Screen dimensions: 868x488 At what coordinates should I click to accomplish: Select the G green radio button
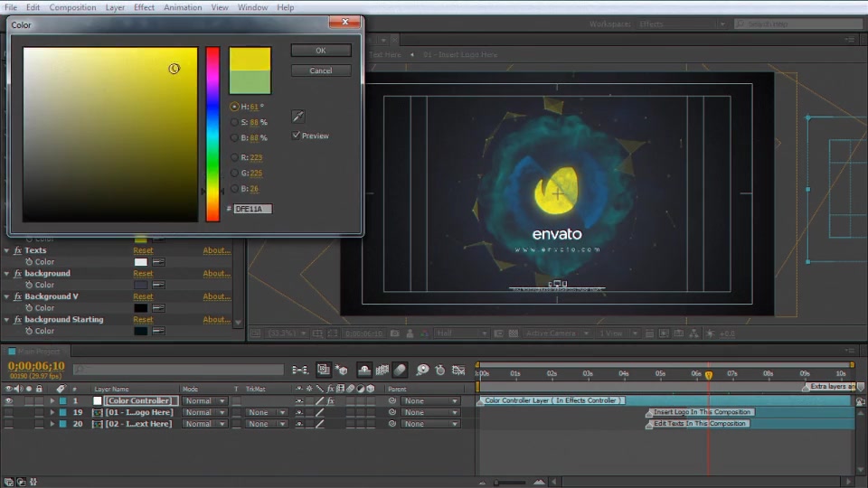tap(234, 174)
